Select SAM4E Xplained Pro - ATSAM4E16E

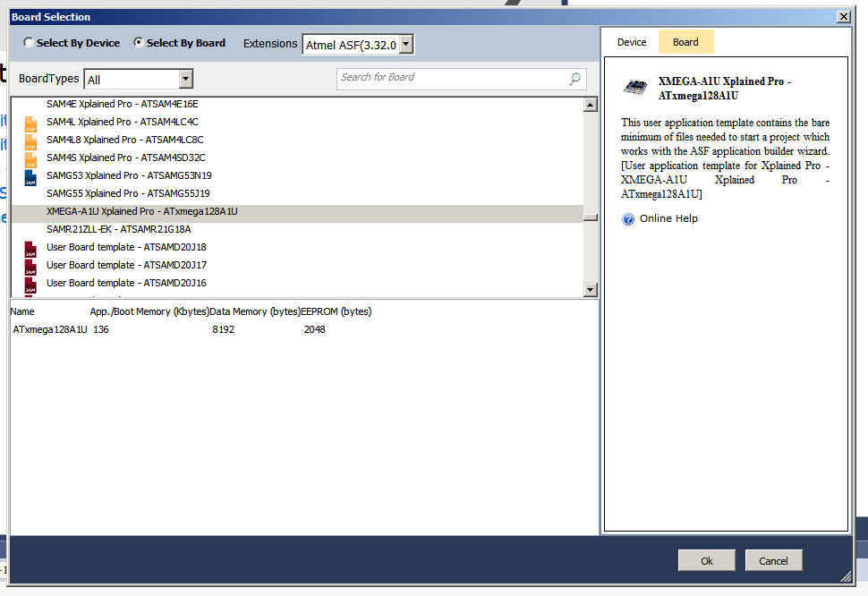coord(123,104)
